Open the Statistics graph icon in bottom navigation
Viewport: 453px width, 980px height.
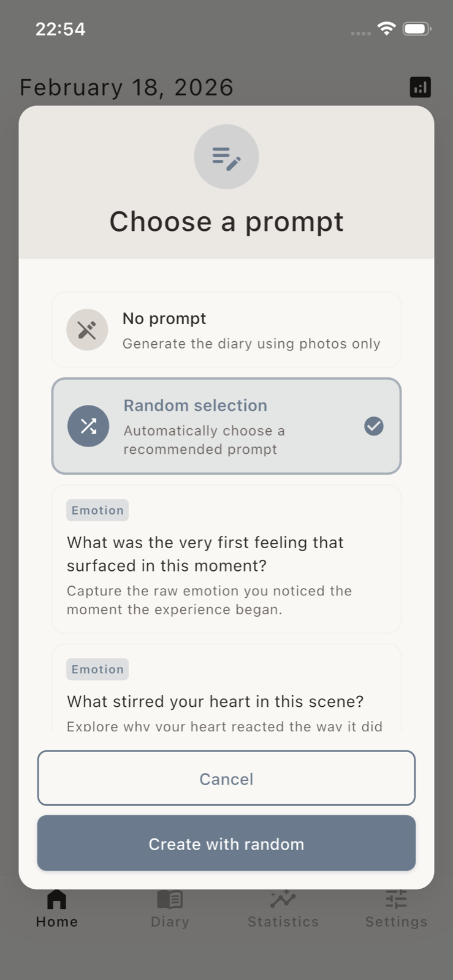[283, 899]
